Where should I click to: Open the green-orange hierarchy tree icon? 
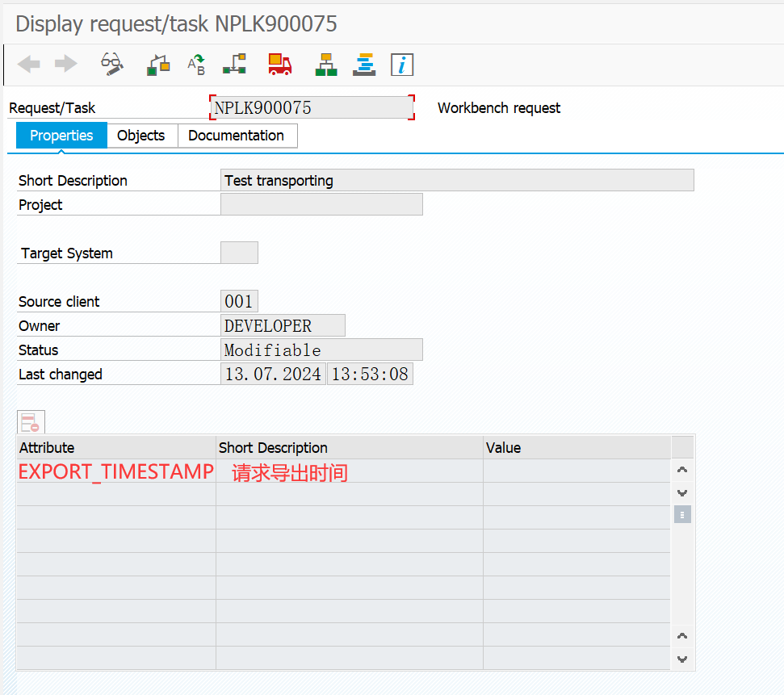pos(326,65)
